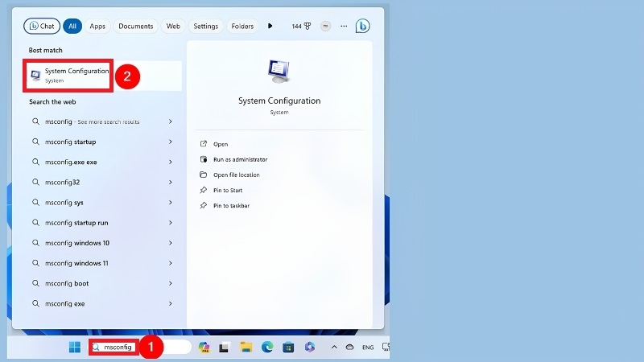Select the msconfig See more search results row
This screenshot has width=644, height=362.
pos(102,121)
